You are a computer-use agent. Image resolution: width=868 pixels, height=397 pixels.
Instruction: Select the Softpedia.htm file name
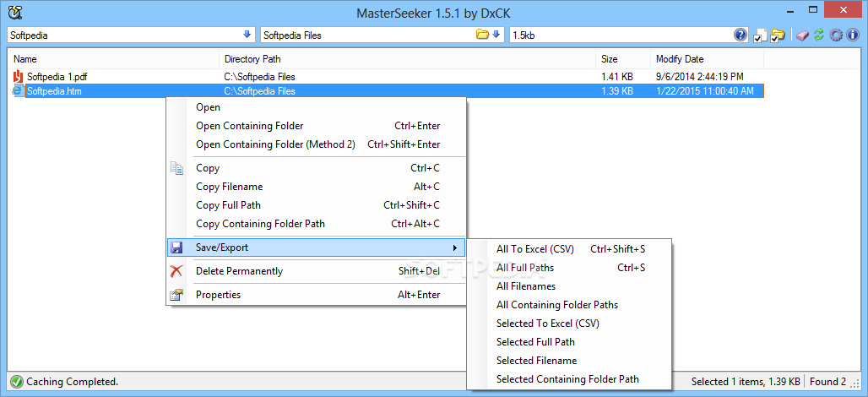pyautogui.click(x=54, y=91)
